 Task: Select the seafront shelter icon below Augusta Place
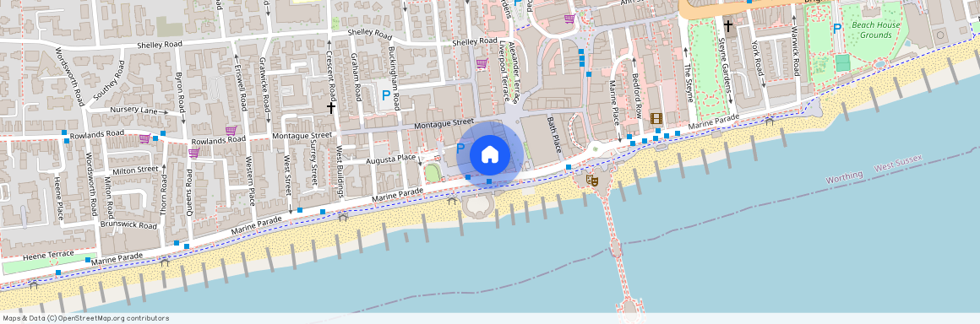tap(452, 201)
